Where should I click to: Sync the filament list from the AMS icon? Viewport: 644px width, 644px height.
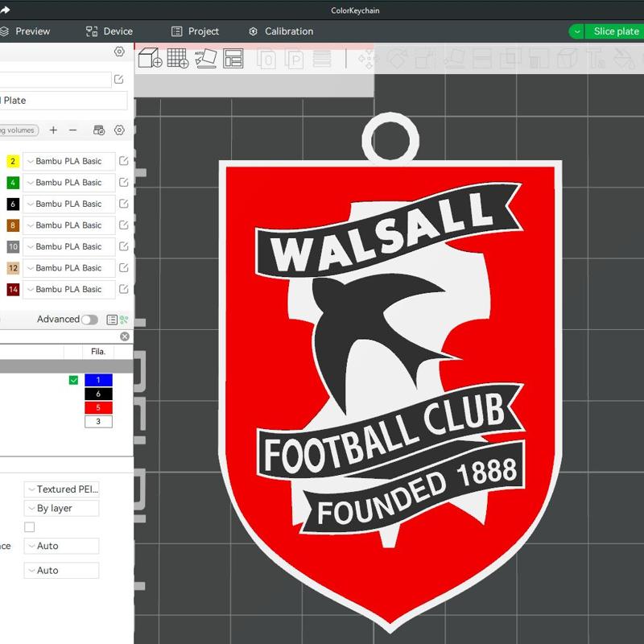coord(99,130)
